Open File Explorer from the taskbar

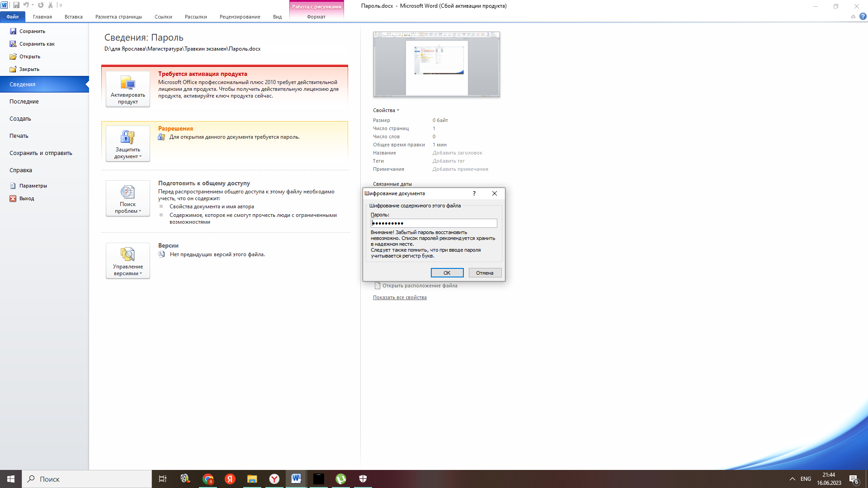[252, 479]
